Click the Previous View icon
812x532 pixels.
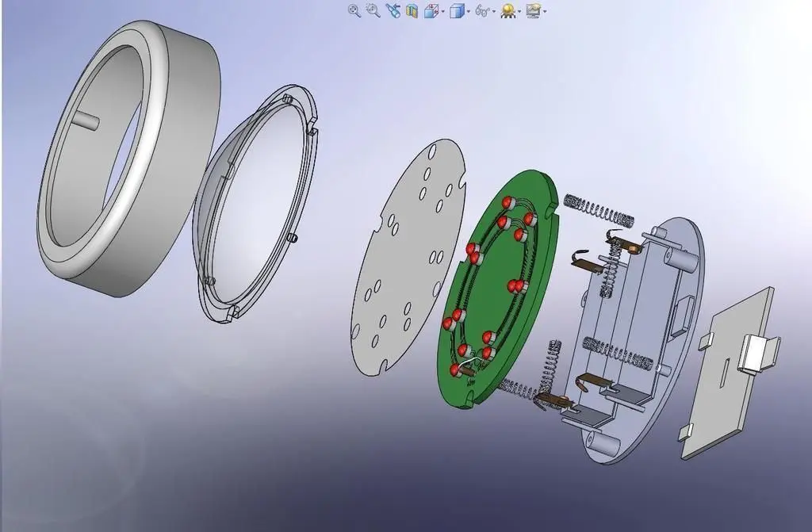[x=393, y=11]
